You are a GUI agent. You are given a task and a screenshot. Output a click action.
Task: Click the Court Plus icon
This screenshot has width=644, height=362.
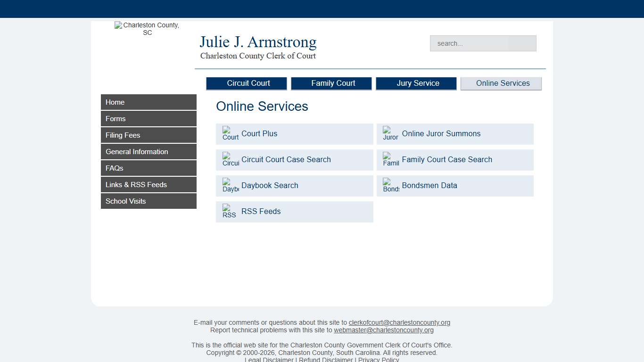tap(230, 133)
